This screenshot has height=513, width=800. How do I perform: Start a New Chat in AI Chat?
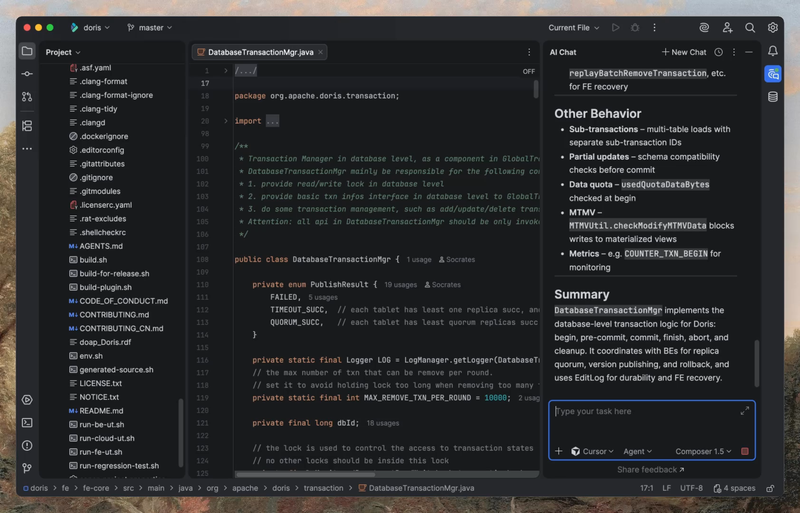[684, 52]
